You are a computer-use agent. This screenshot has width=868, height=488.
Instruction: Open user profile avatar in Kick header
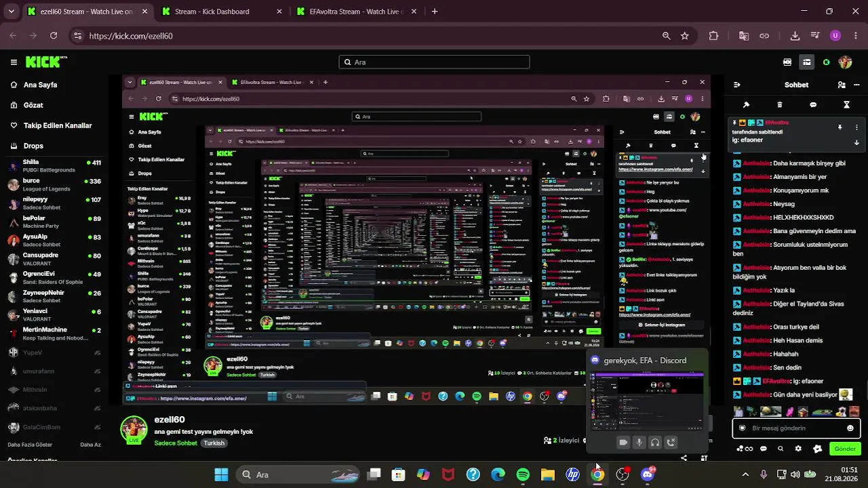click(845, 62)
